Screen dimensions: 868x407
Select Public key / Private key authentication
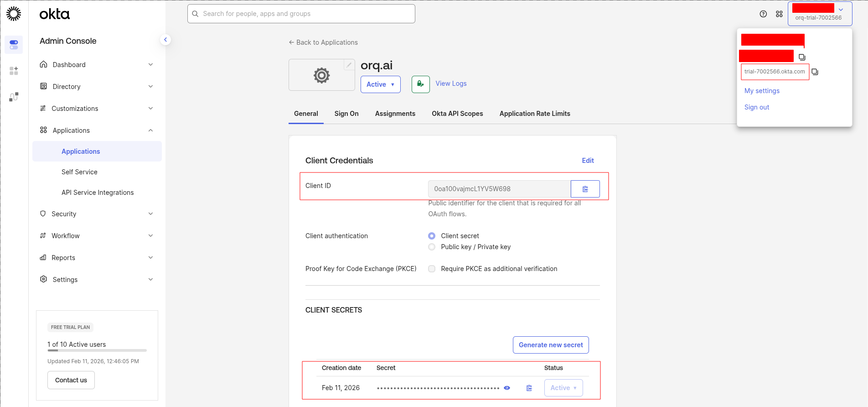coord(432,247)
